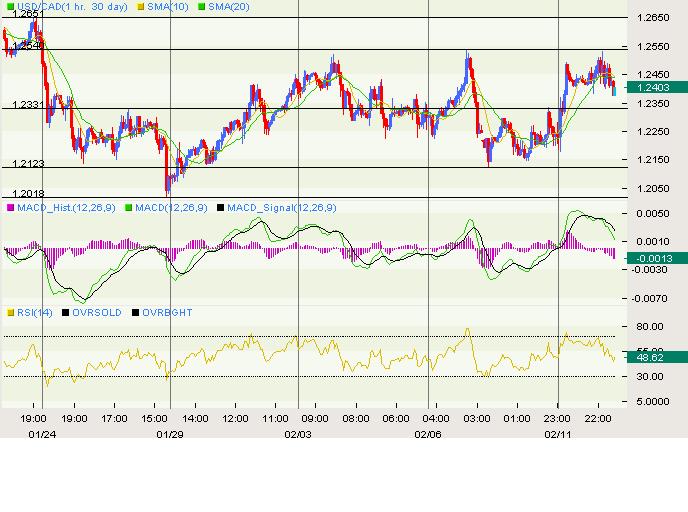Click the 1.2550 price axis value

coord(653,47)
